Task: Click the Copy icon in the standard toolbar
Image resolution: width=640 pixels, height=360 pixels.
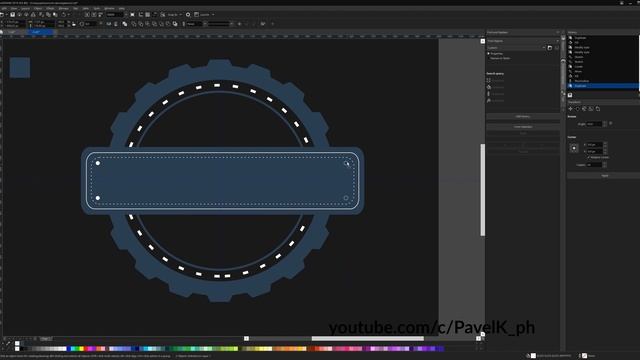Action: (48, 15)
